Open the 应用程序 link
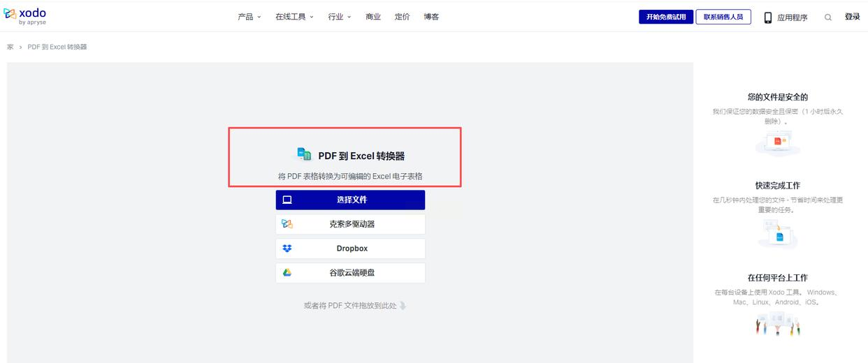Image resolution: width=868 pixels, height=363 pixels. [793, 17]
